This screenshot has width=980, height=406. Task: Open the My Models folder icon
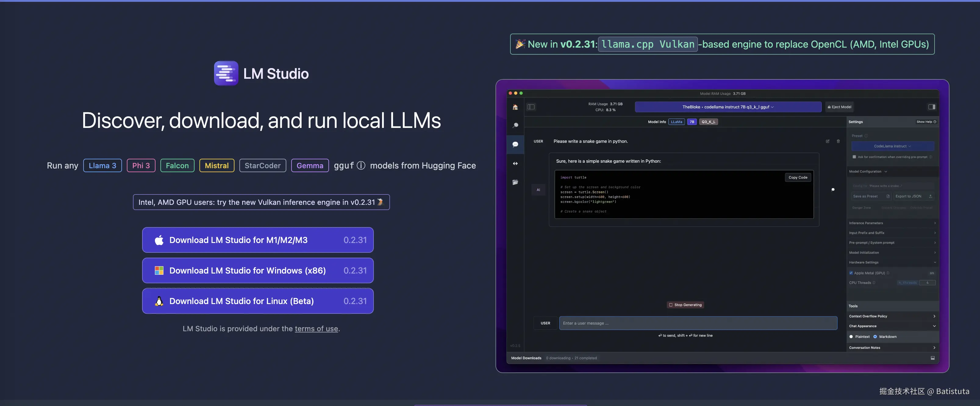pyautogui.click(x=515, y=182)
